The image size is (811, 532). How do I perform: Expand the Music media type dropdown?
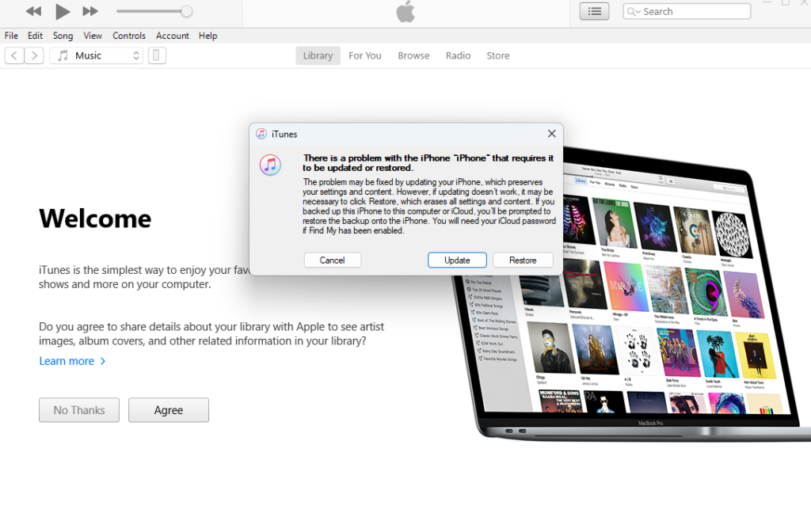point(96,55)
